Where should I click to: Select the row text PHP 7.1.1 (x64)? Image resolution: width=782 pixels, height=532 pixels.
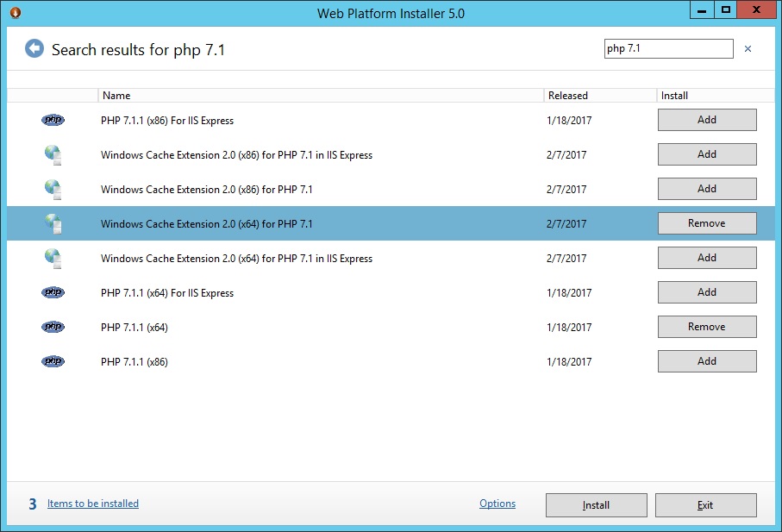coord(135,328)
